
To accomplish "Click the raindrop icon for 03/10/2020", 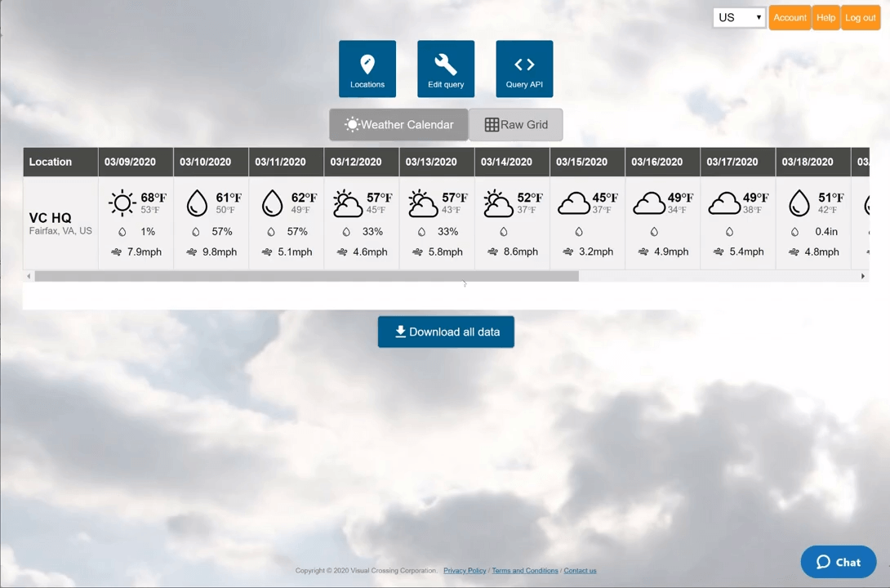I will (197, 203).
